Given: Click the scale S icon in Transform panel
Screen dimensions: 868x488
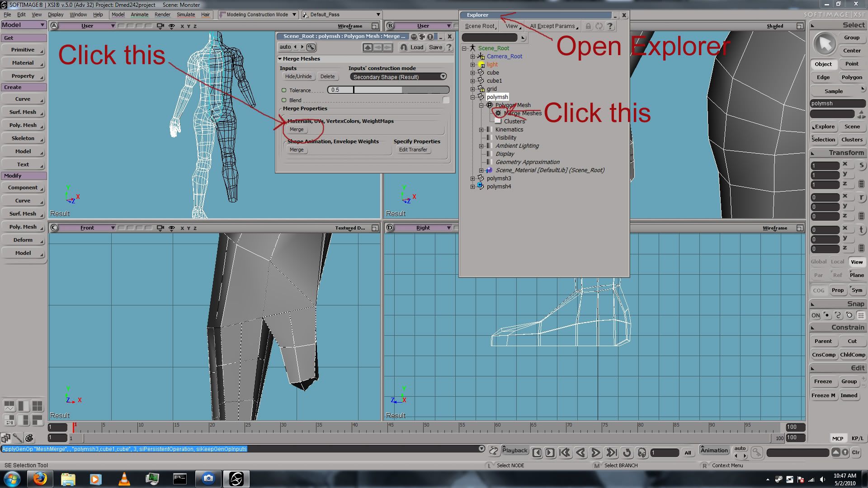Looking at the screenshot, I should (861, 165).
